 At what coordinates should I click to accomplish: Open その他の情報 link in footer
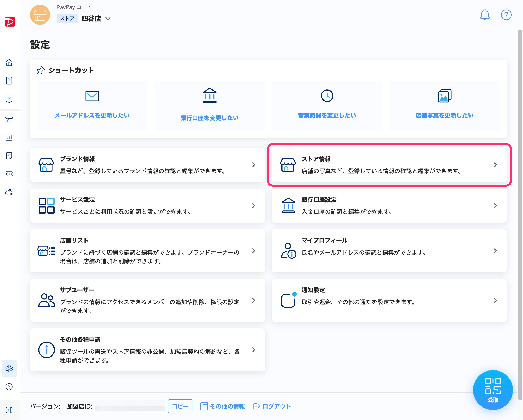pyautogui.click(x=223, y=406)
